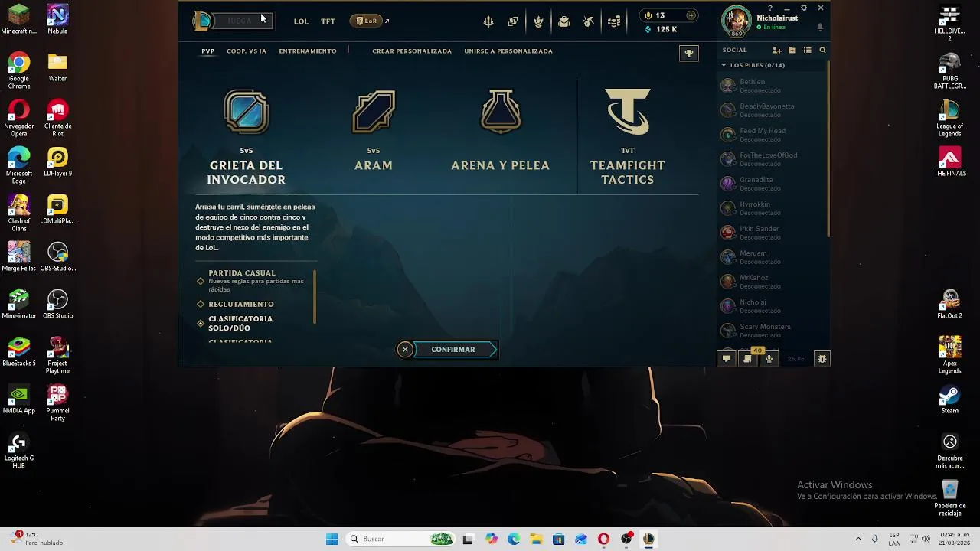The height and width of the screenshot is (551, 980).
Task: Choose Clasificatoria Solo/Dúo queue option
Action: tap(235, 324)
